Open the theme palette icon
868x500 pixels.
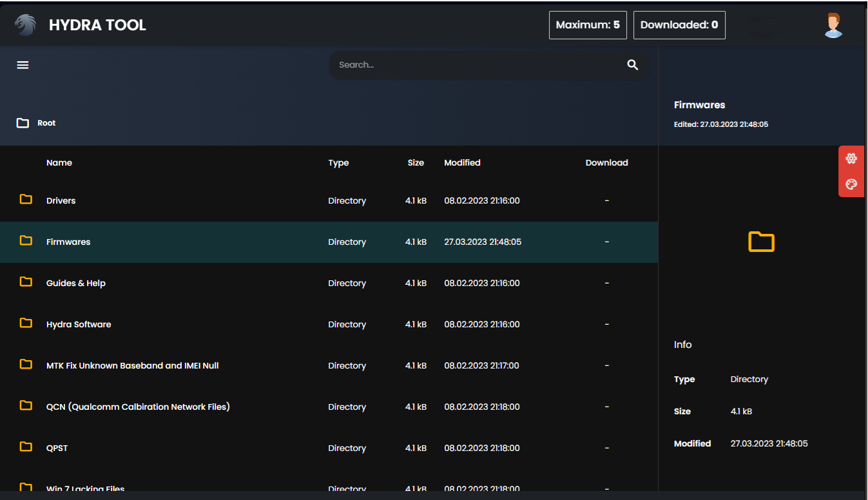(x=851, y=184)
